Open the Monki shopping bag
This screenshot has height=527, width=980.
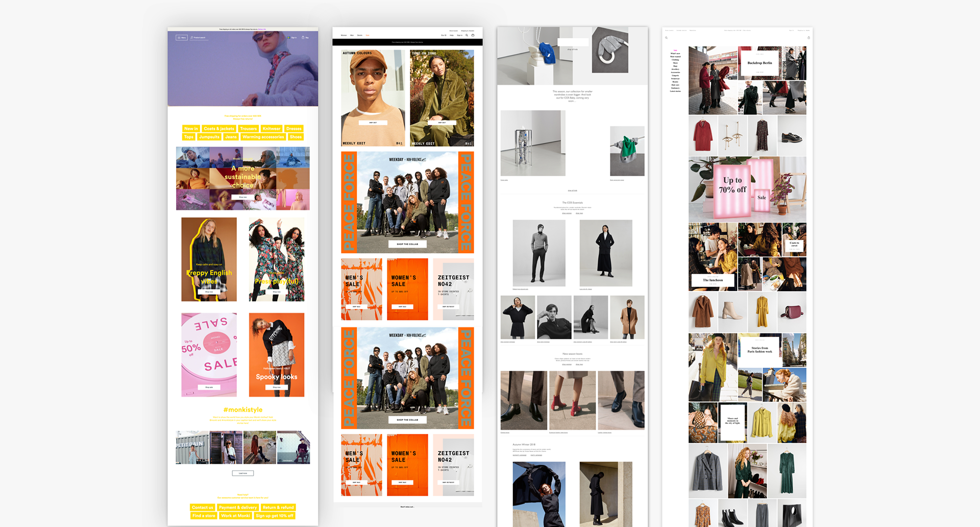tap(306, 38)
